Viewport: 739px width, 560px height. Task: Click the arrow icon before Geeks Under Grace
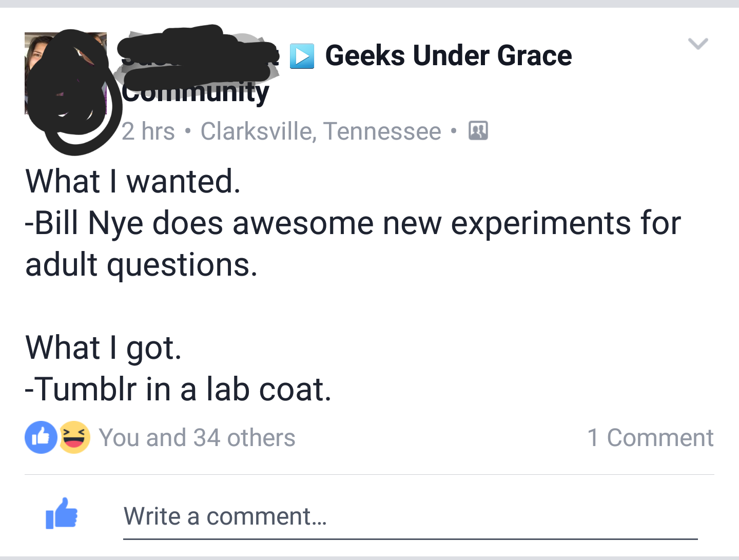coord(302,56)
